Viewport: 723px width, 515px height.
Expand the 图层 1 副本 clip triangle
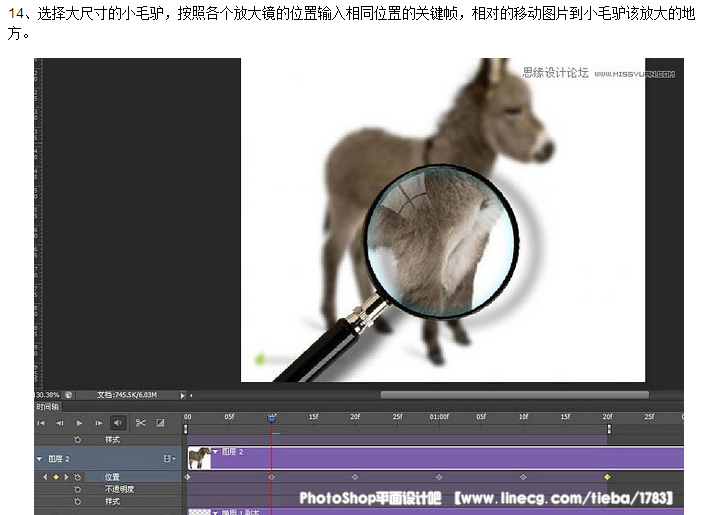pyautogui.click(x=215, y=512)
